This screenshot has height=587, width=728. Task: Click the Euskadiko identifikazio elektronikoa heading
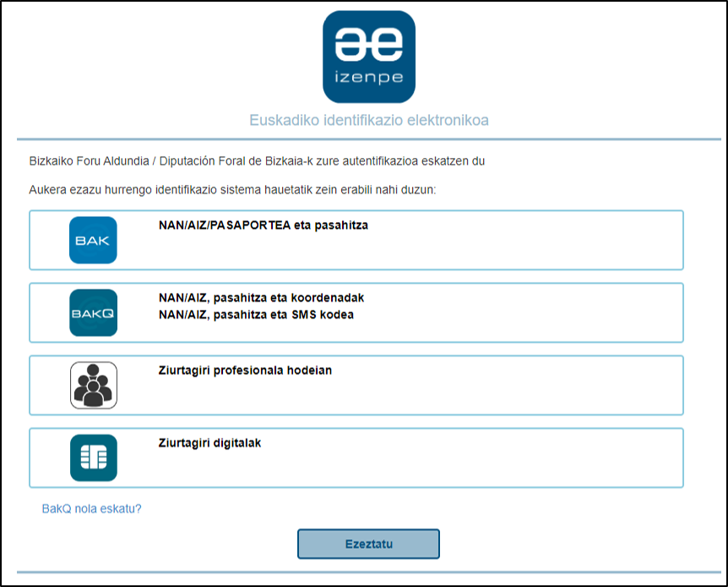click(x=369, y=120)
